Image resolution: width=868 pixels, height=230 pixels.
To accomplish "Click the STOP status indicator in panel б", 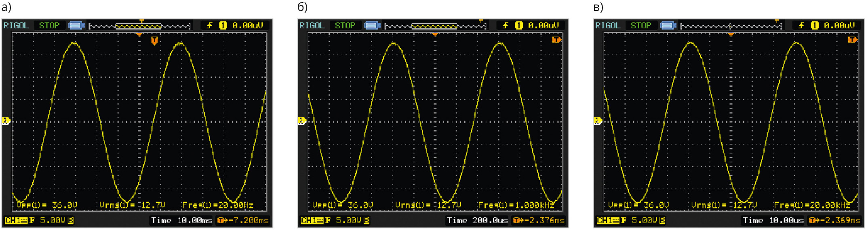I will (345, 26).
